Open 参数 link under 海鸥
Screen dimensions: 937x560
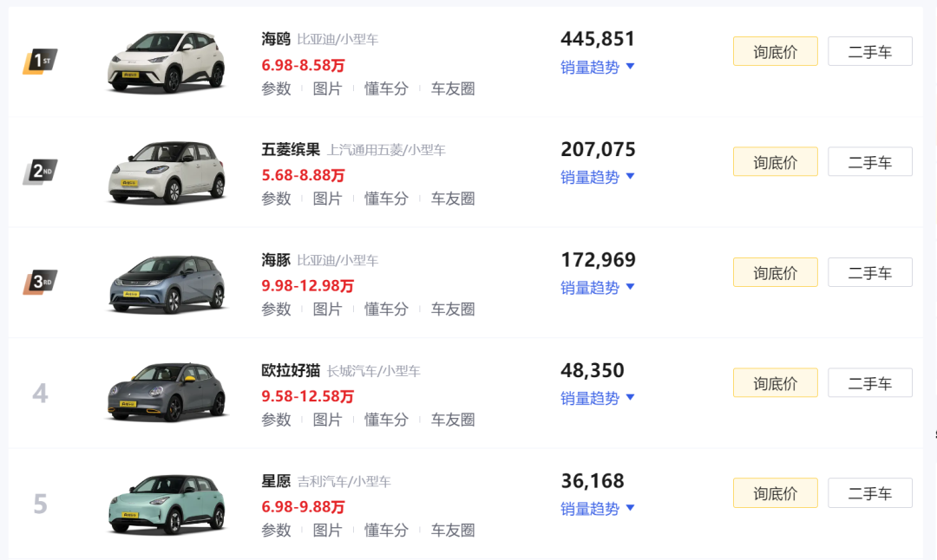pyautogui.click(x=276, y=89)
